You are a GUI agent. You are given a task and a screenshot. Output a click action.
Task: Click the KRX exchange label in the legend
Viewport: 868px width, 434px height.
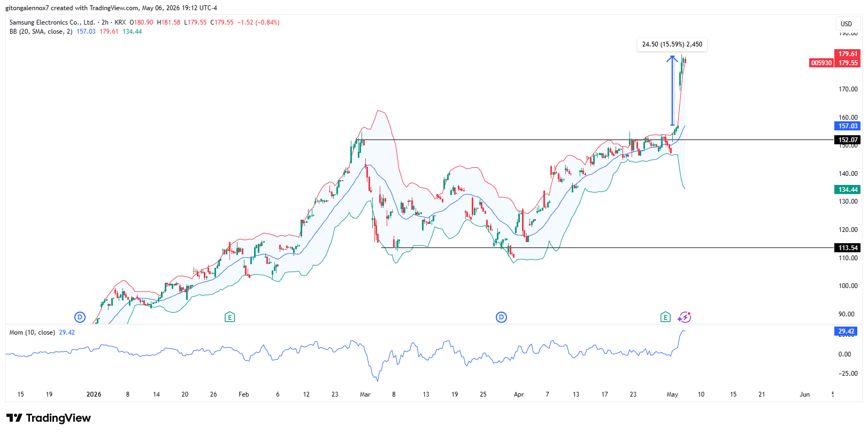(x=120, y=22)
